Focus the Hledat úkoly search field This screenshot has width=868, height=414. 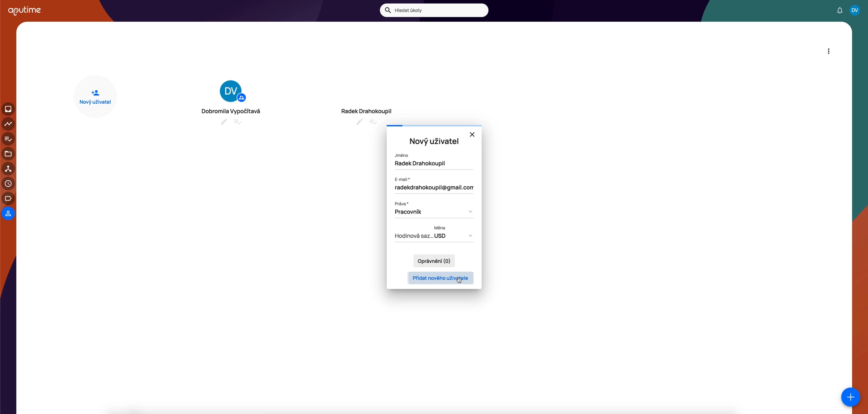[x=434, y=10]
